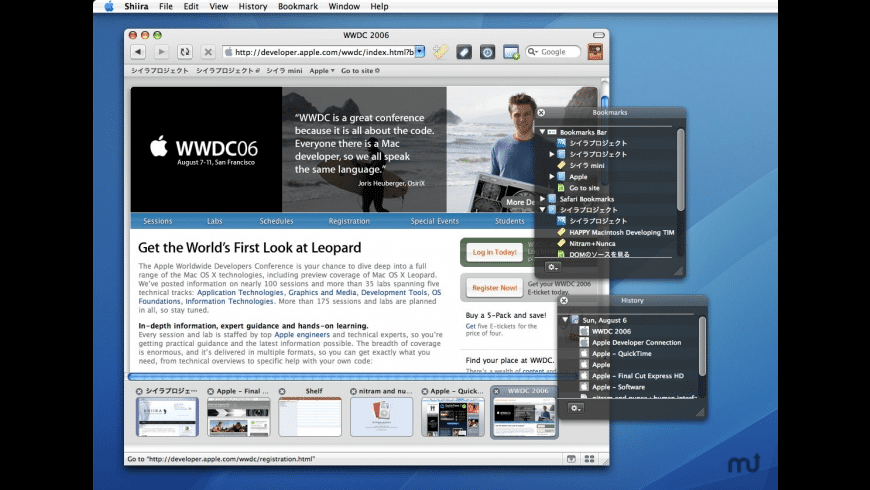Viewport: 870px width, 490px height.
Task: Collapse the Bookmarks Bar folder
Action: pyautogui.click(x=543, y=132)
